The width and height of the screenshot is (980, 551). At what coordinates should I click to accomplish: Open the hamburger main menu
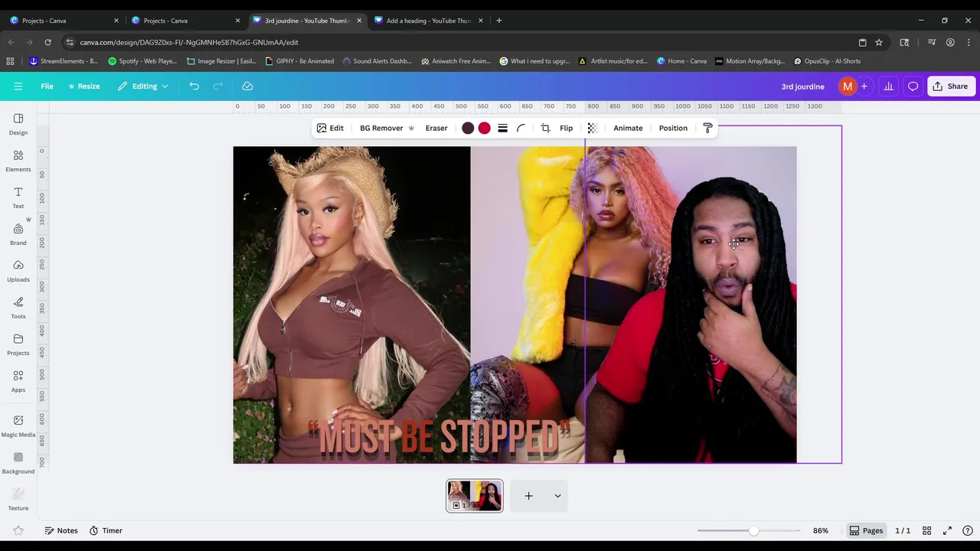[18, 86]
